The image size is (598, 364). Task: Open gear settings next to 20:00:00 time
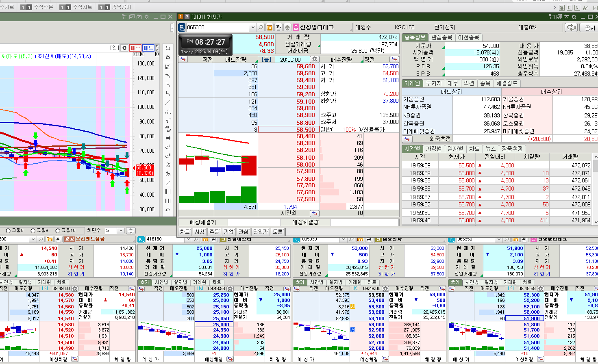315,59
